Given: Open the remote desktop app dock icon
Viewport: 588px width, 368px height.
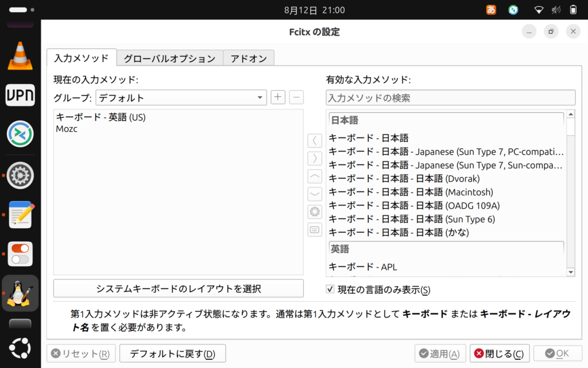Looking at the screenshot, I should tap(20, 133).
